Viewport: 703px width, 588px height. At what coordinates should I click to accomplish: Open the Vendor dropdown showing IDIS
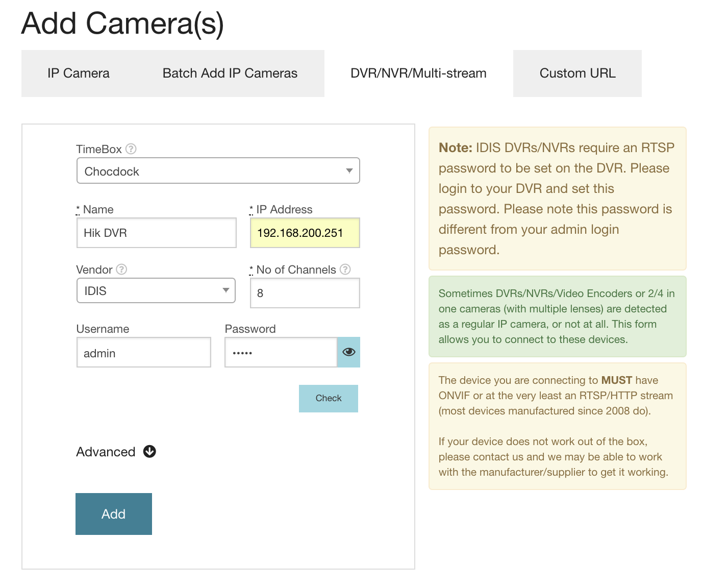pyautogui.click(x=156, y=291)
